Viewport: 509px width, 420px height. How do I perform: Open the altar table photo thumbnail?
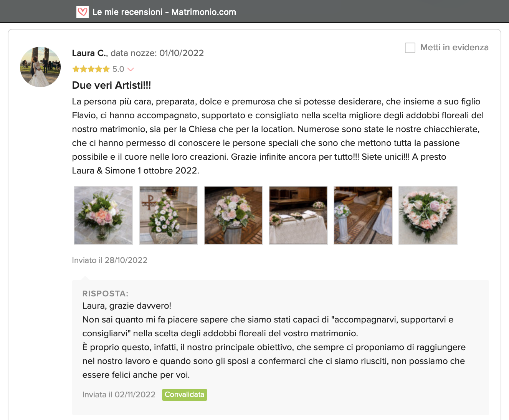pos(298,215)
